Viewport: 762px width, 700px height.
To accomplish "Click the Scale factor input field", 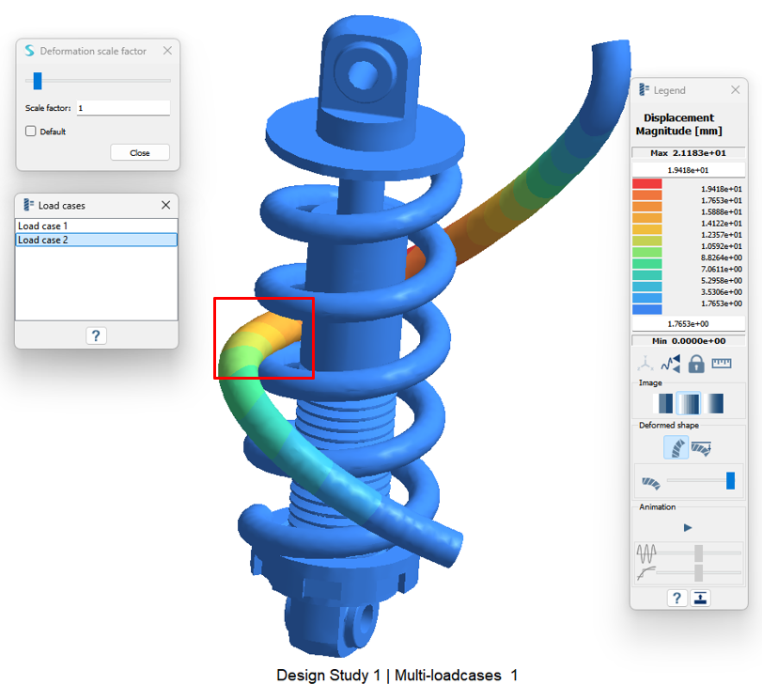I will click(x=122, y=108).
